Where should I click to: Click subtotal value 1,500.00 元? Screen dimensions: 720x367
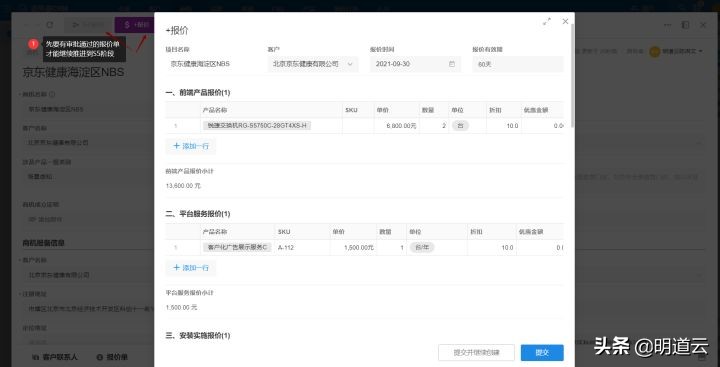tap(181, 307)
